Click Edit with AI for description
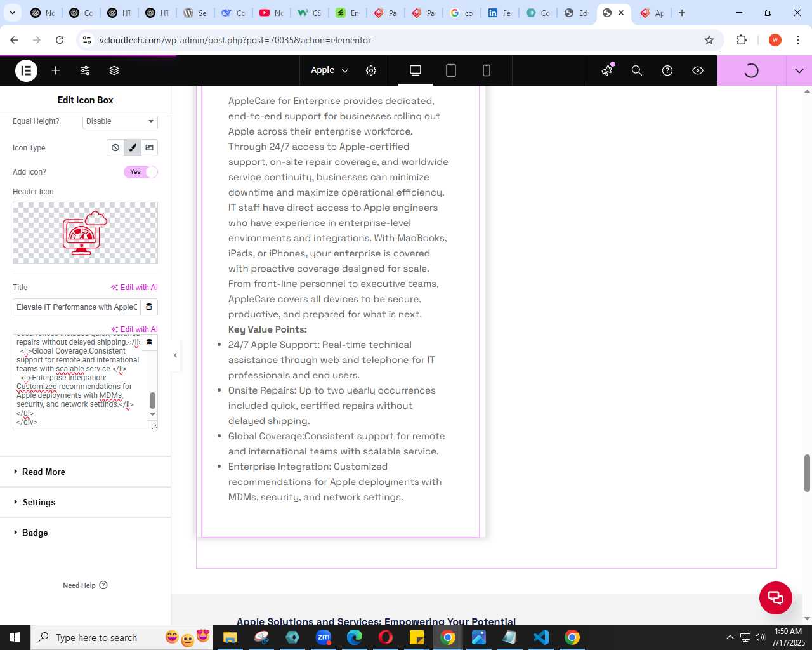 click(134, 329)
